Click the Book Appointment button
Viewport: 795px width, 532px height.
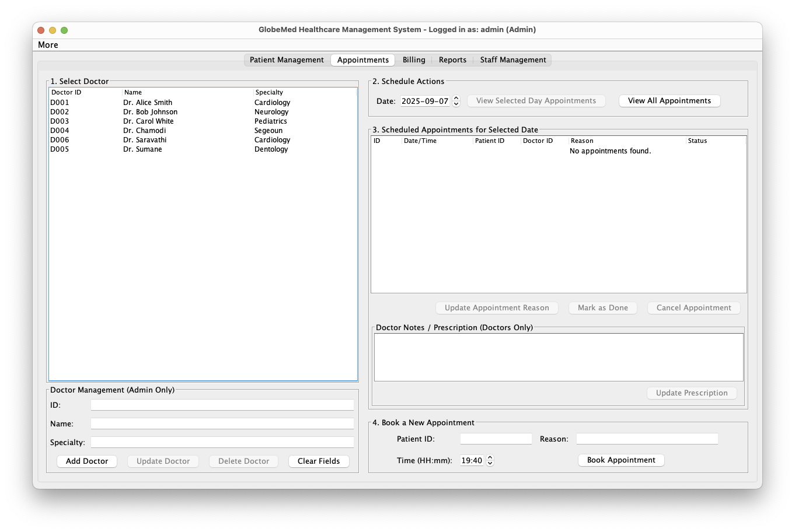tap(621, 460)
